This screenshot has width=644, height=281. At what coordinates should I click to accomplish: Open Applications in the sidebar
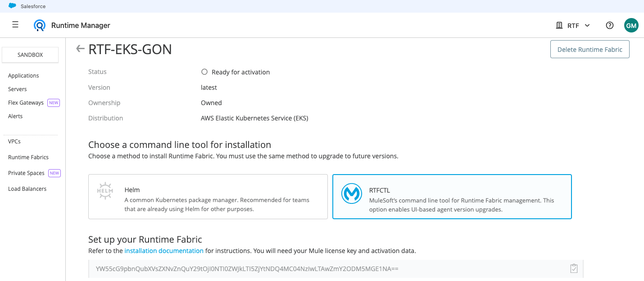click(23, 75)
